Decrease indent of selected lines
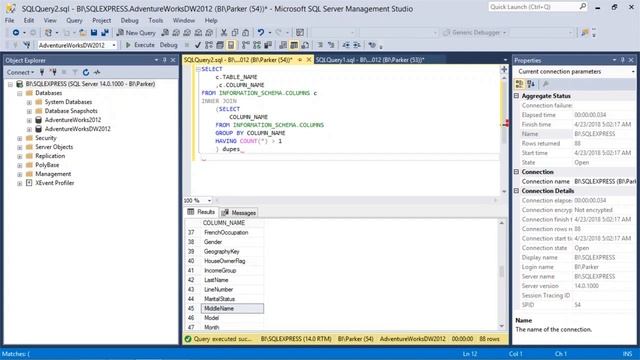640x360 pixels. tap(346, 45)
